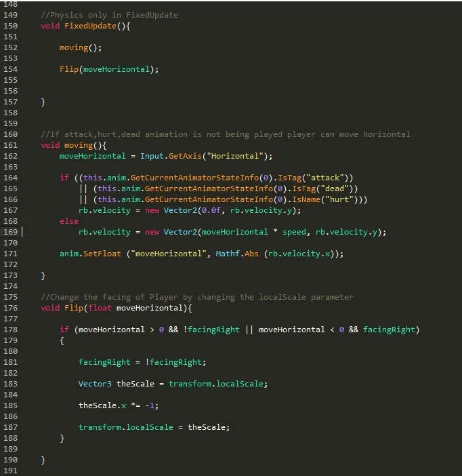Screen dimensions: 462x476
Task: Click line number 176 in gutter
Action: tap(10, 308)
